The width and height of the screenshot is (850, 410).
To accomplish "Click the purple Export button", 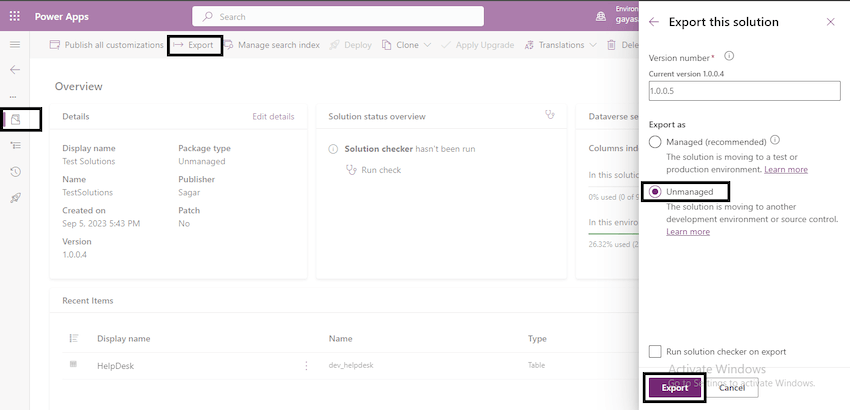I will [x=675, y=388].
